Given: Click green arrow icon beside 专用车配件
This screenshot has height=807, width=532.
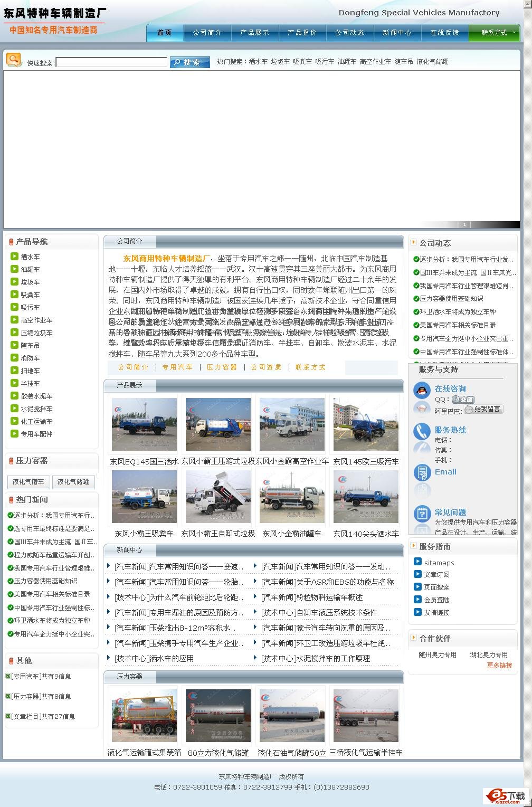Looking at the screenshot, I should point(15,434).
